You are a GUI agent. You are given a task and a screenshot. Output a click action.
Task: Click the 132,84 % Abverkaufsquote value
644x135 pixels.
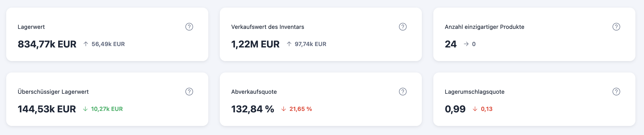252,109
